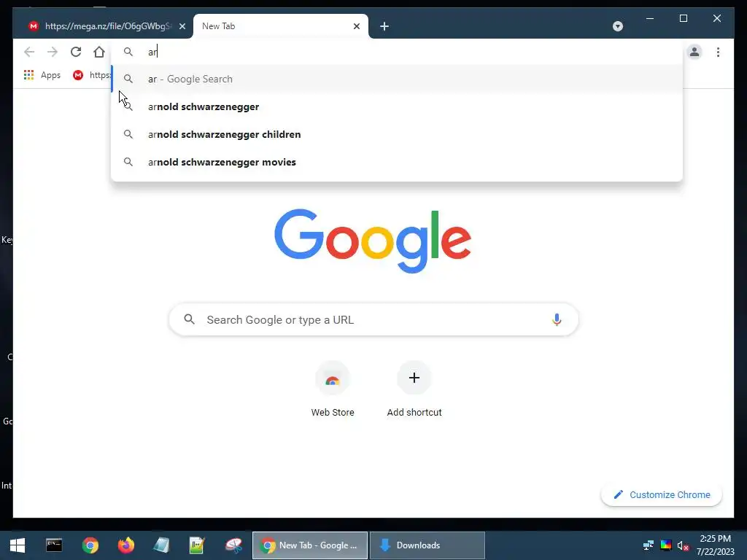
Task: Minimize the Chrome window
Action: 650,18
